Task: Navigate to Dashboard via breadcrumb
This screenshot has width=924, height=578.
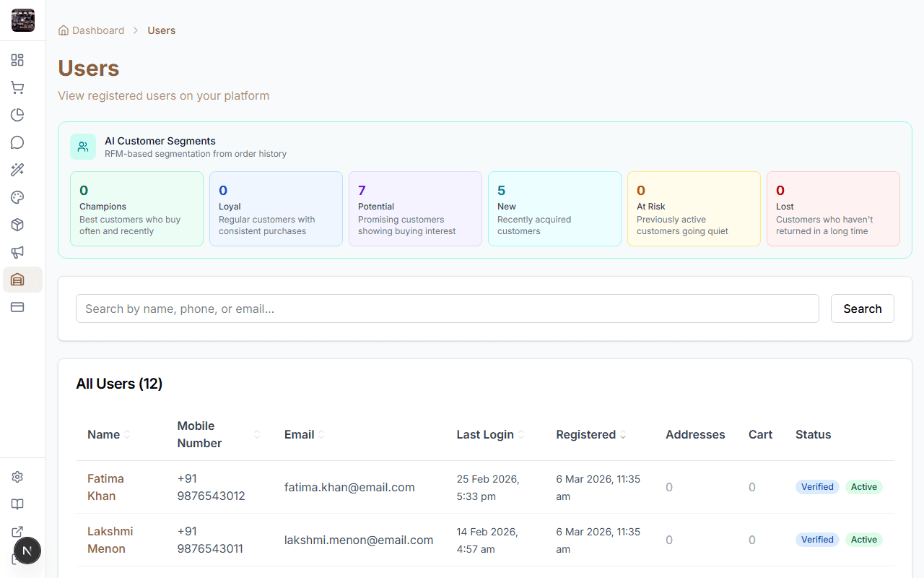Action: (x=97, y=30)
